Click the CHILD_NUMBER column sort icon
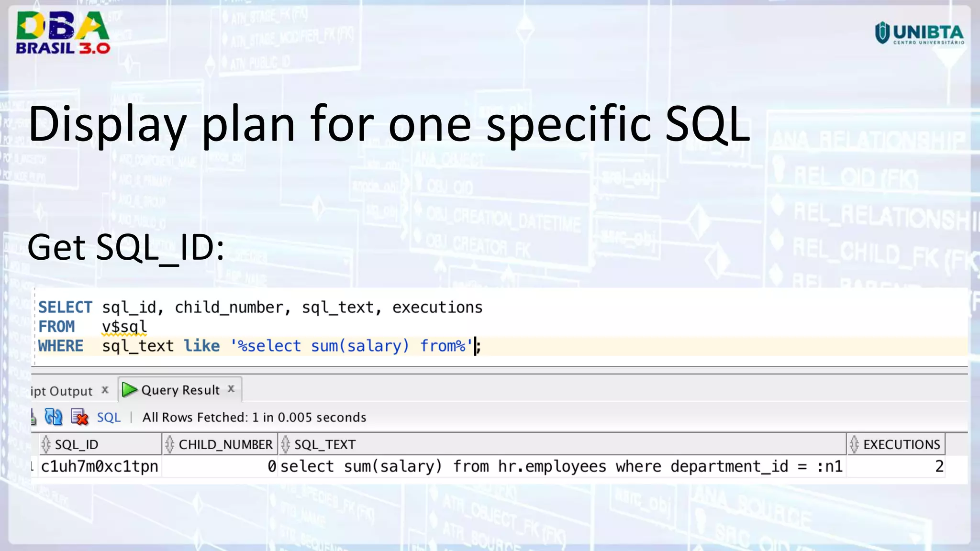 point(169,444)
